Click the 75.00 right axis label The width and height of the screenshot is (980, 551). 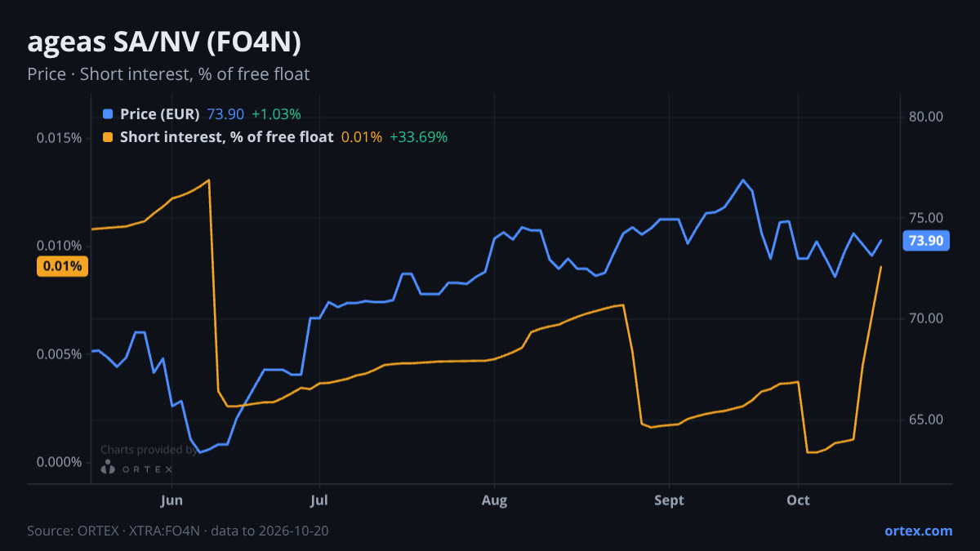pos(926,218)
